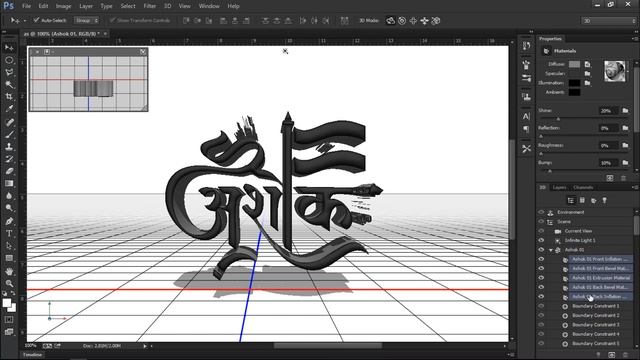Click the Roll 3D Object mode icon

pyautogui.click(x=402, y=20)
